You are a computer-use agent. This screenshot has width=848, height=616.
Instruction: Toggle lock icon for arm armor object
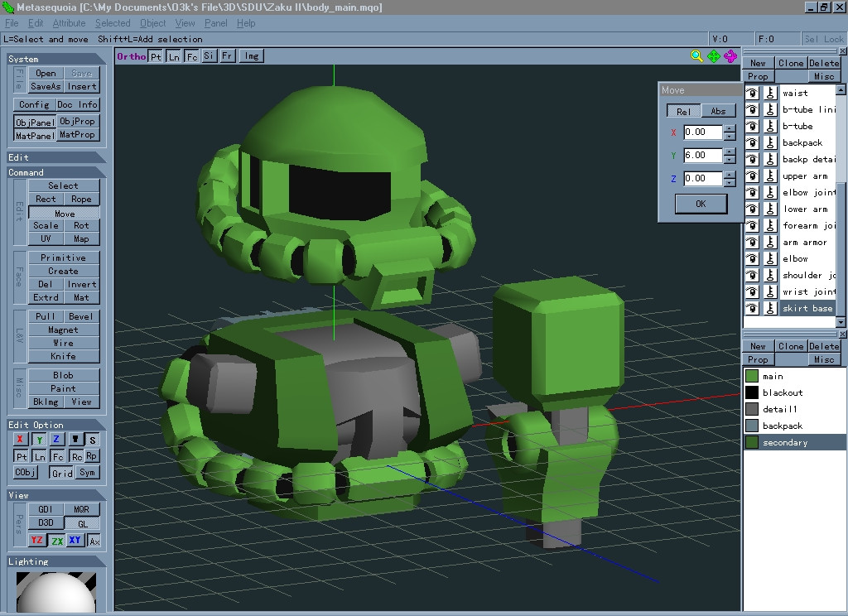[770, 243]
